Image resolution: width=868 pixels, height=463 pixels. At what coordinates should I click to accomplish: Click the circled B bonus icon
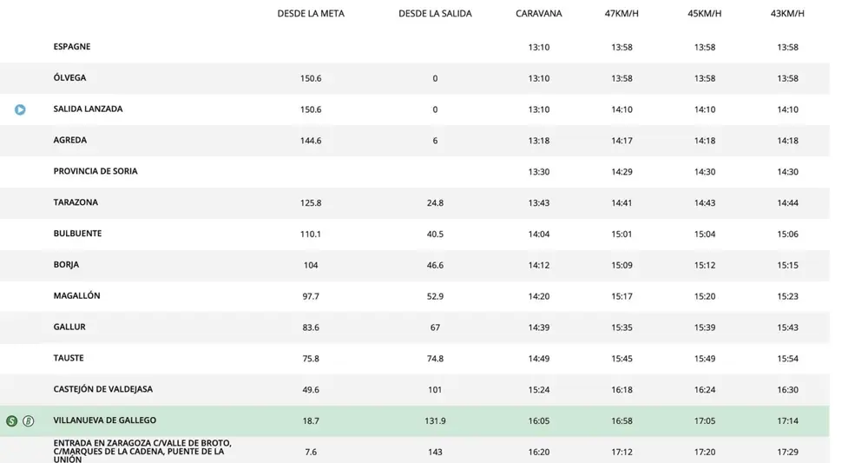click(29, 421)
